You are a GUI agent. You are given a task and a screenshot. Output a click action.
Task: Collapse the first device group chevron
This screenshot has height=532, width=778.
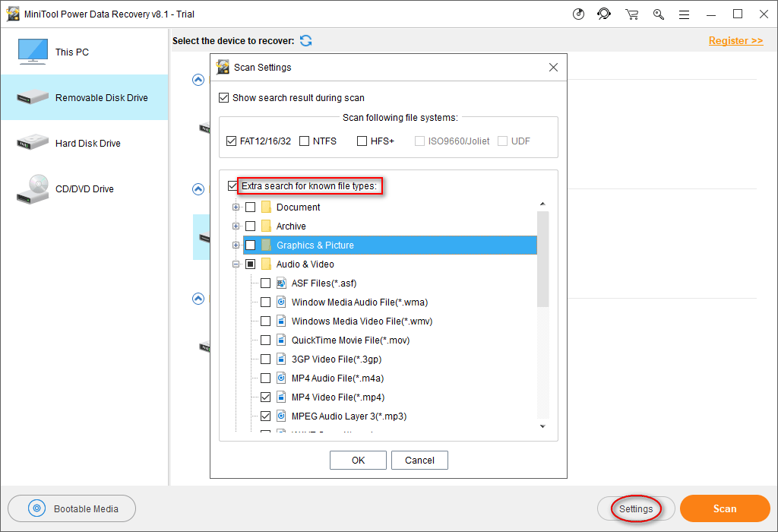click(198, 79)
